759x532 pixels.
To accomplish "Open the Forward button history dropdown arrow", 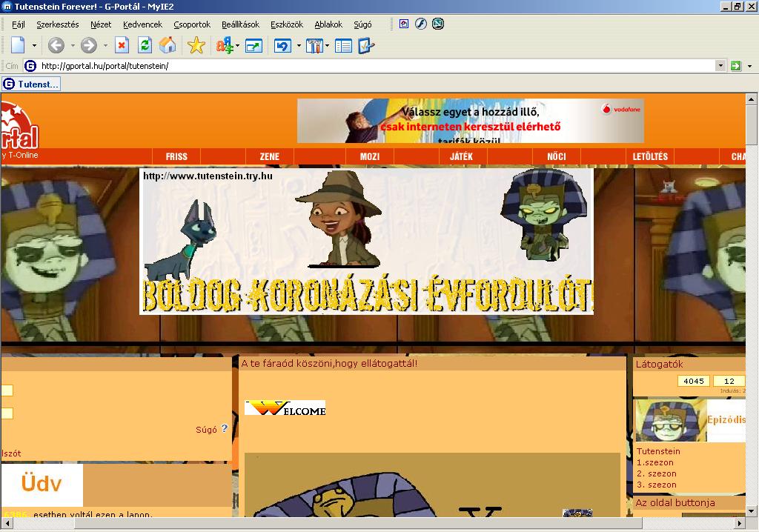I will click(x=105, y=45).
